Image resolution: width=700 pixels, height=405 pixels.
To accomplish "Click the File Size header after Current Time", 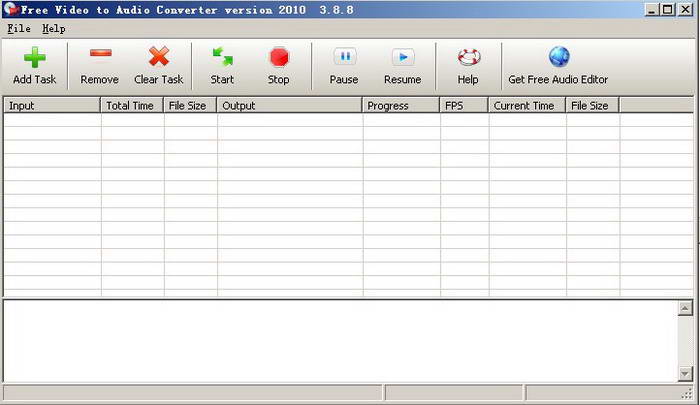I will [x=592, y=105].
